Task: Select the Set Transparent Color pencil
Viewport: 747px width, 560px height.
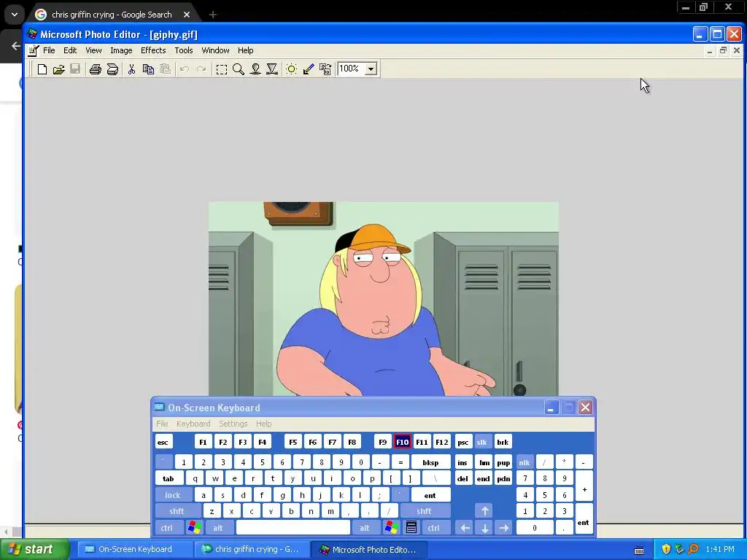Action: (x=309, y=69)
